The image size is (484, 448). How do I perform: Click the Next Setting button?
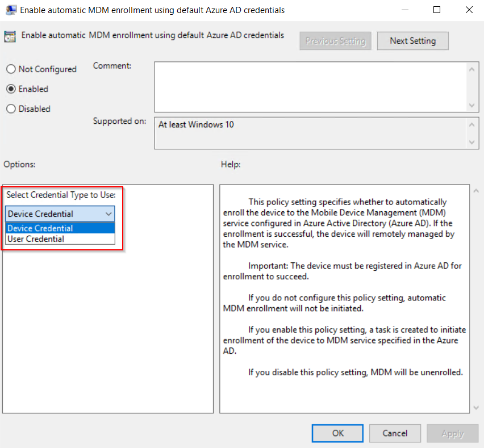point(412,41)
